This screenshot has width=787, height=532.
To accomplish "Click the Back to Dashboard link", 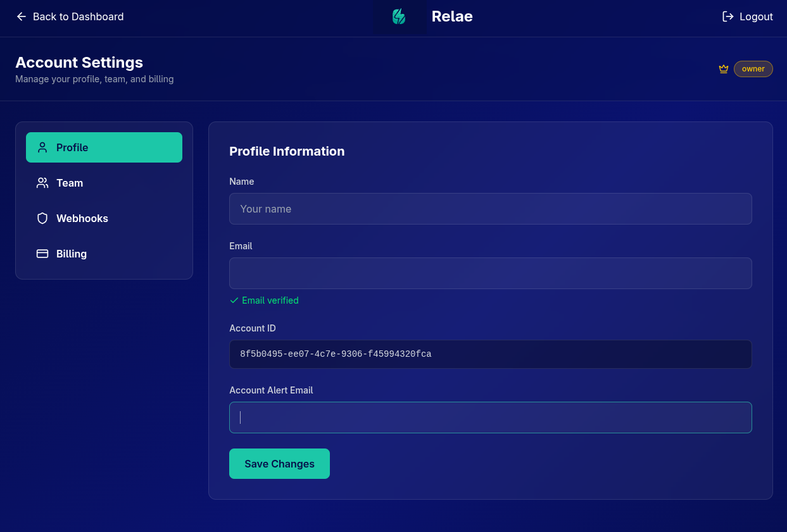I will tap(78, 16).
